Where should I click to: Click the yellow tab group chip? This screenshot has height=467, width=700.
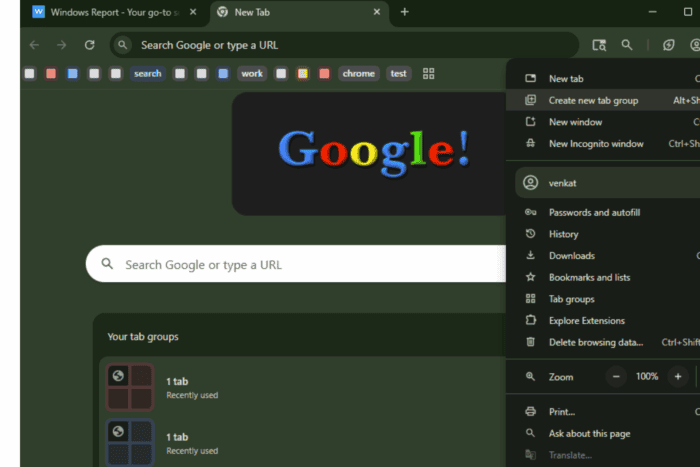[303, 74]
